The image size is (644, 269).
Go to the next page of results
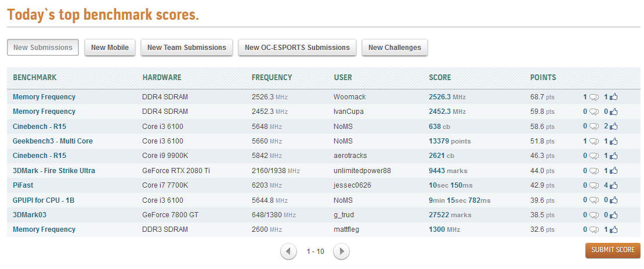point(342,252)
